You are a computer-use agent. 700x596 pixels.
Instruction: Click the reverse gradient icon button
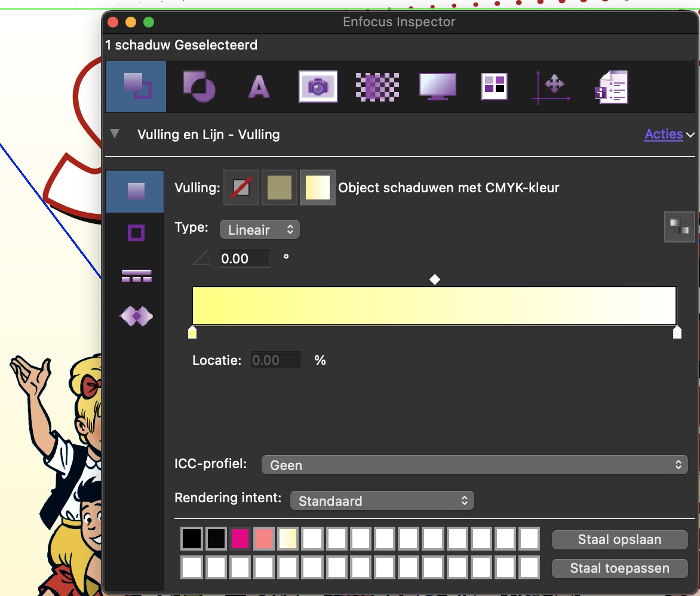coord(679,227)
